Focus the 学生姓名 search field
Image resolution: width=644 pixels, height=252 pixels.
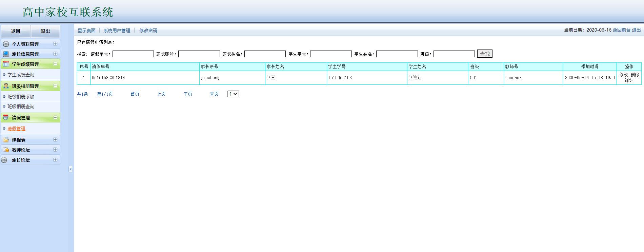pyautogui.click(x=397, y=54)
